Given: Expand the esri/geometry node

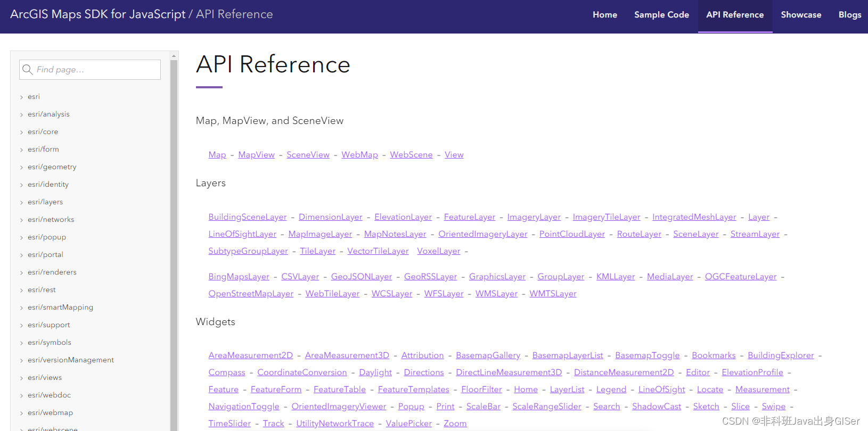Looking at the screenshot, I should [21, 167].
